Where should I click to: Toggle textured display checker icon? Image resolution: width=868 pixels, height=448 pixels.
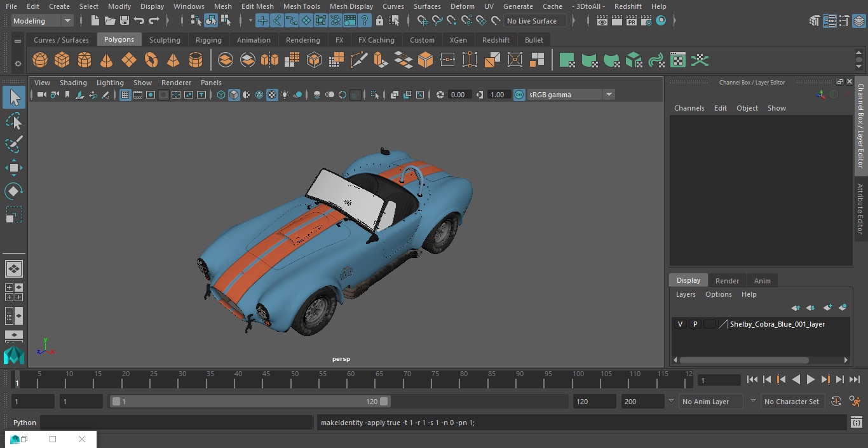coord(272,95)
